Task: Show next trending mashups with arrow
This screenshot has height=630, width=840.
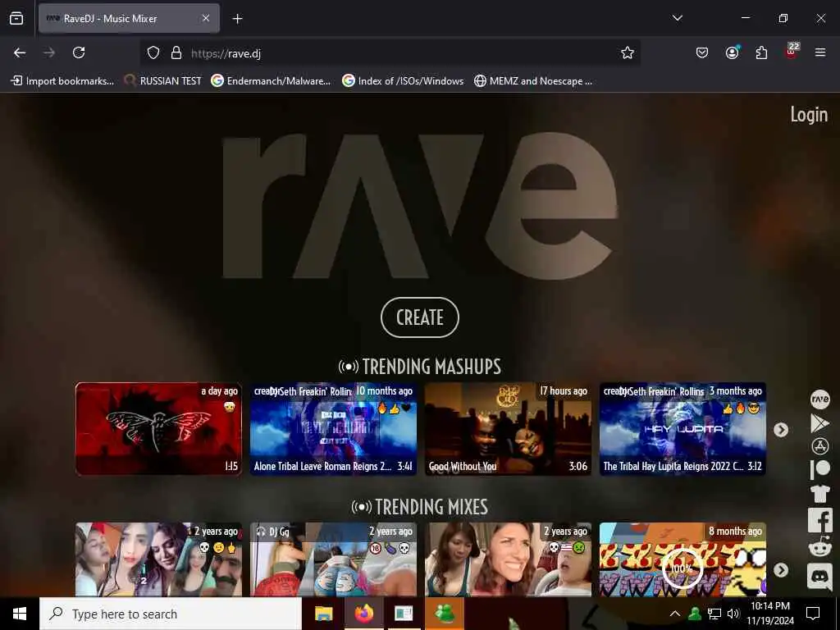Action: (x=781, y=430)
